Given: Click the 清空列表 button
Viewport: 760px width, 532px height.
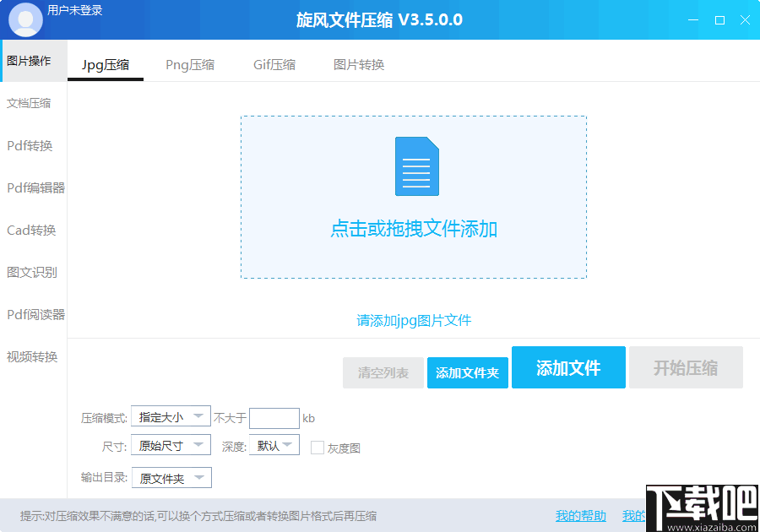Looking at the screenshot, I should 383,372.
